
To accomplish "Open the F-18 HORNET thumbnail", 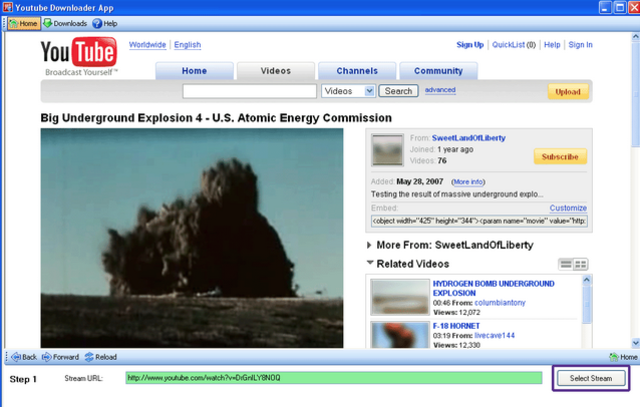I will [x=400, y=335].
